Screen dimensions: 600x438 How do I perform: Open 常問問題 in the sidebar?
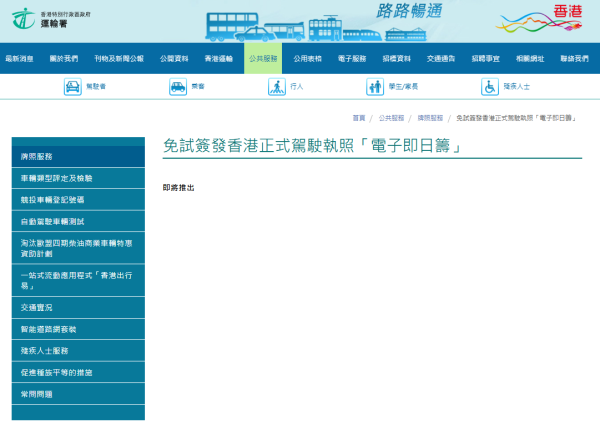point(36,394)
